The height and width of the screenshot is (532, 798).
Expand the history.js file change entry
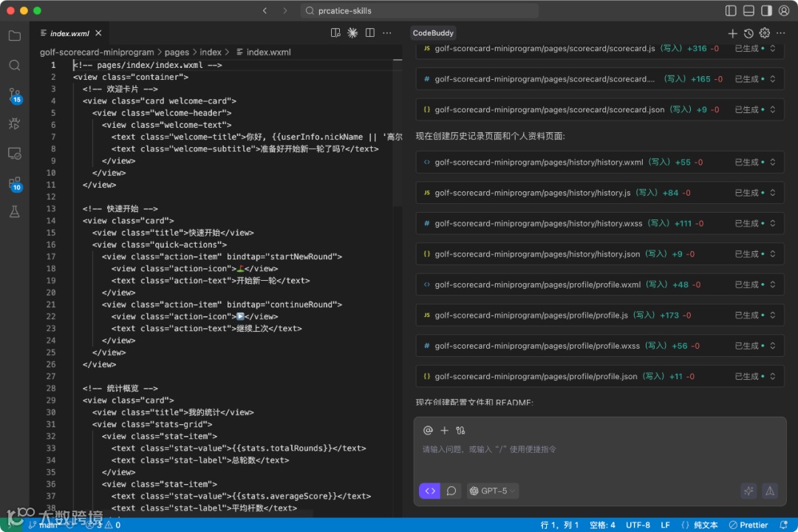coord(773,192)
